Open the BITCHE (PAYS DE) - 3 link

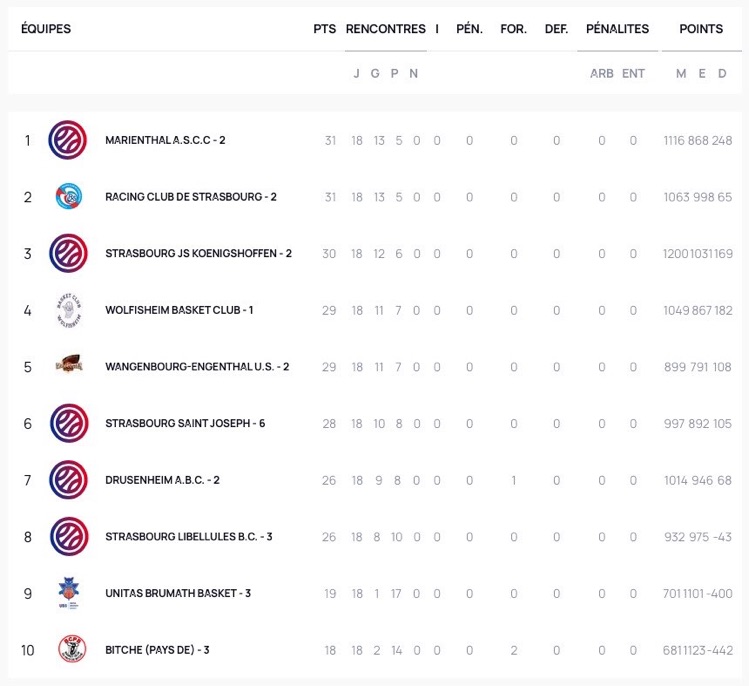tap(157, 650)
